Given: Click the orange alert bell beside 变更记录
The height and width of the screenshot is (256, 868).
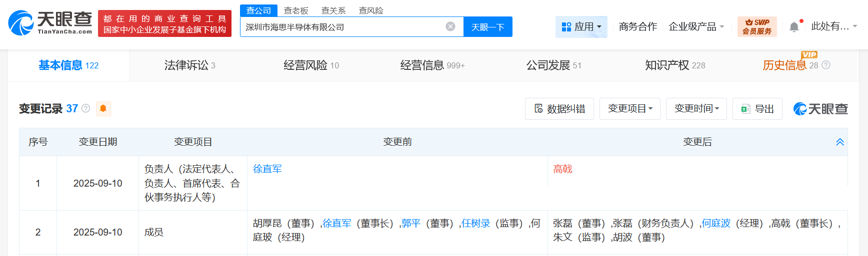Looking at the screenshot, I should pos(103,108).
